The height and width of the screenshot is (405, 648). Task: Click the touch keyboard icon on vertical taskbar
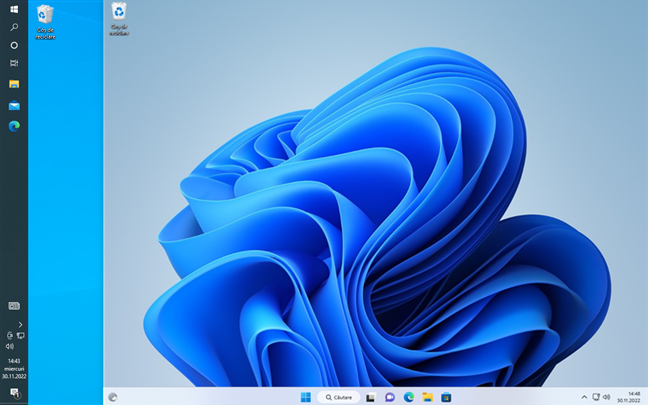click(x=14, y=306)
